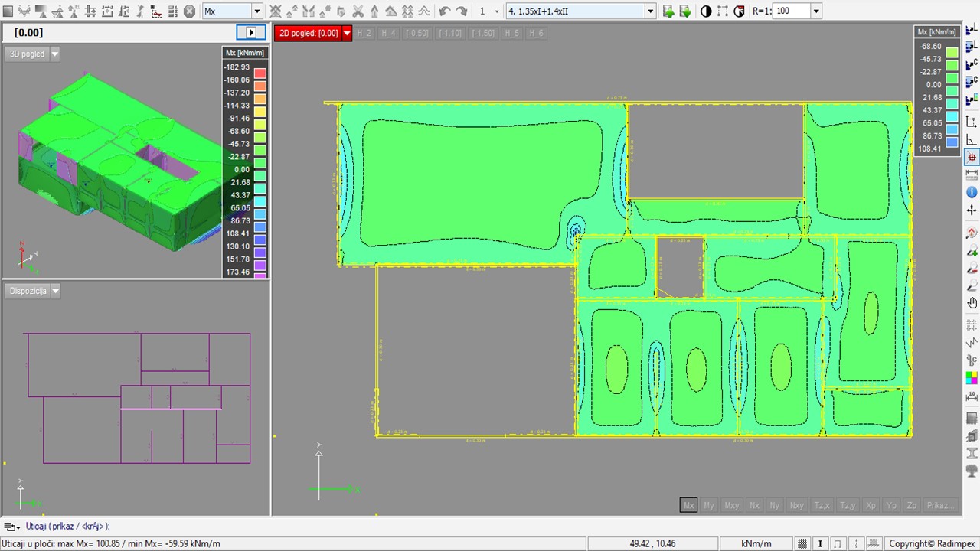
Task: Click the redo arrow in the toolbar
Action: [462, 11]
